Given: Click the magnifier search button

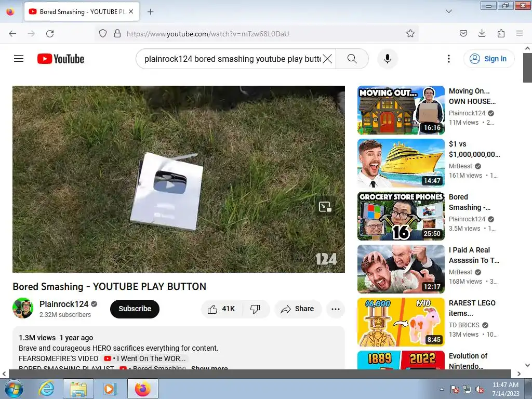Looking at the screenshot, I should [x=352, y=59].
